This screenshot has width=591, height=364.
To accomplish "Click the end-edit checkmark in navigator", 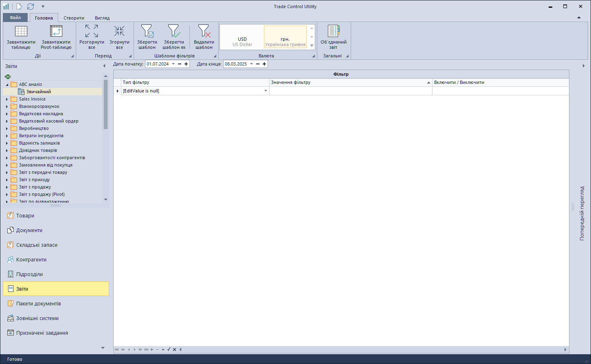I will pos(169,349).
